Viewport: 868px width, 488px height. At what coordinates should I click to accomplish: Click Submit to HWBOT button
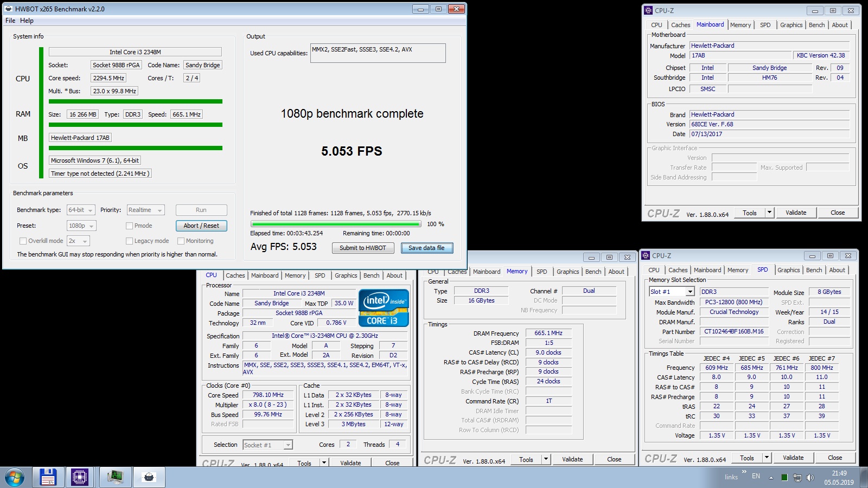(362, 248)
